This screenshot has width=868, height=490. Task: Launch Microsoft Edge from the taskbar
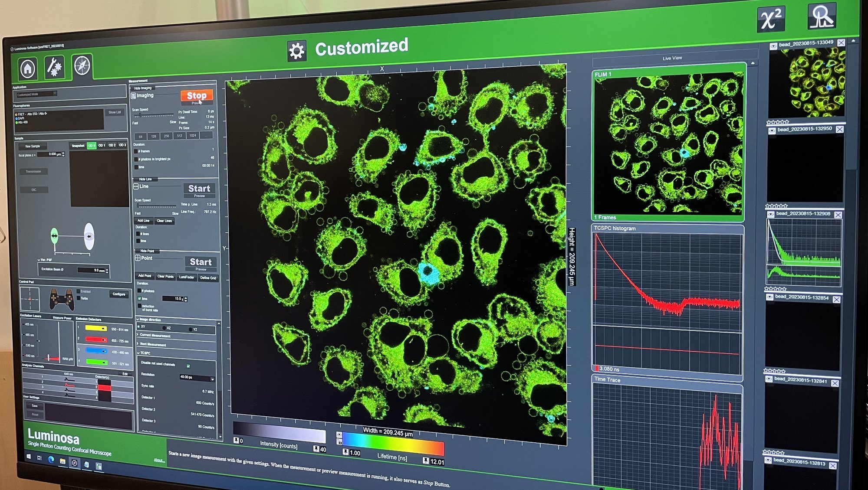(x=51, y=460)
